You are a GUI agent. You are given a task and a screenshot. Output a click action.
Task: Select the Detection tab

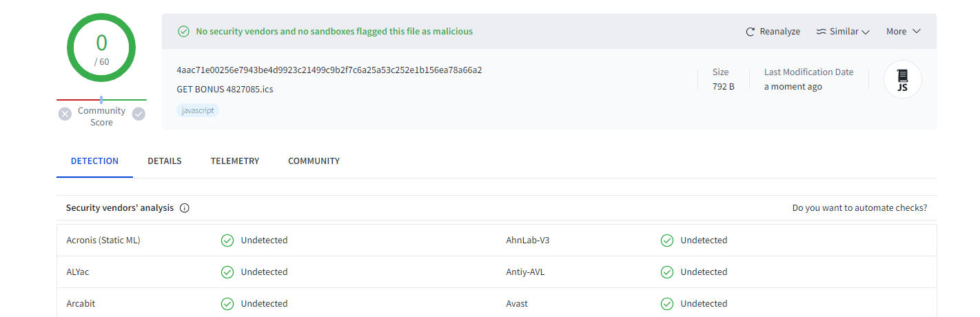click(x=94, y=161)
